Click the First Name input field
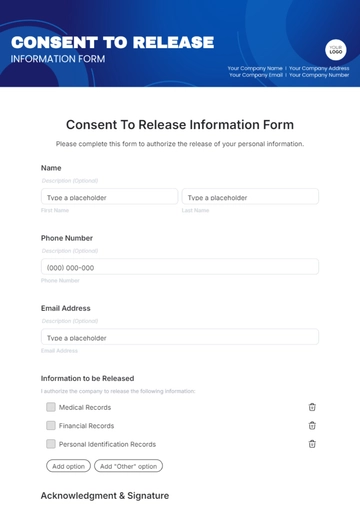The image size is (360, 510). (x=109, y=197)
